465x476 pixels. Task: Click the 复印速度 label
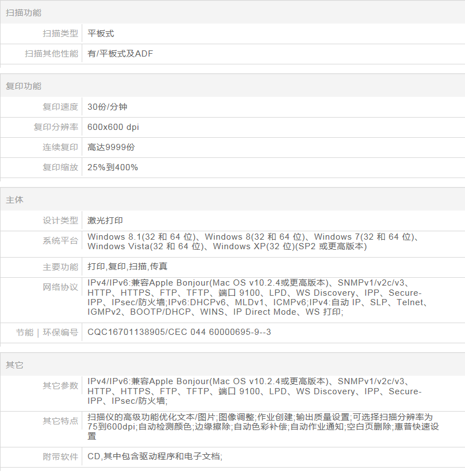[60, 107]
